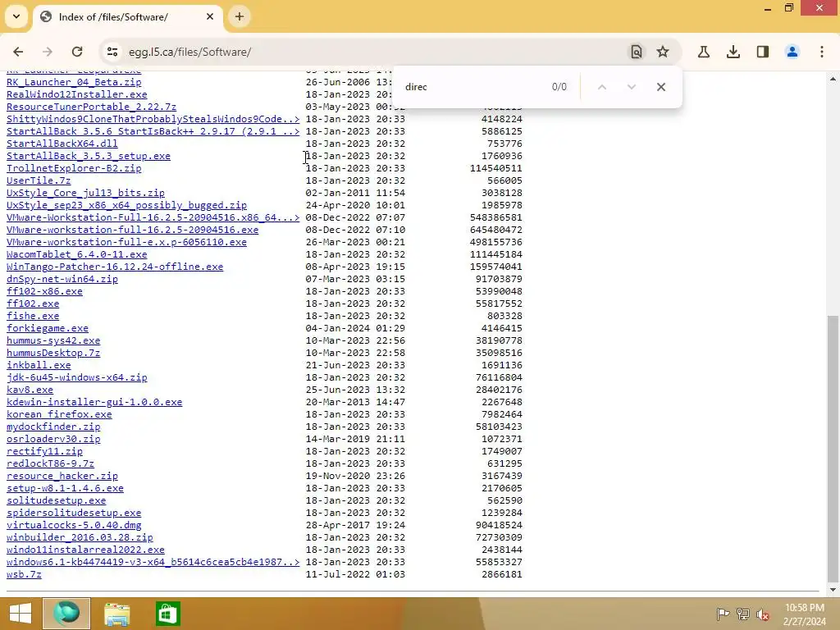Screen dimensions: 840x630
Task: Open the Downloads icon in toolbar
Action: (x=733, y=52)
